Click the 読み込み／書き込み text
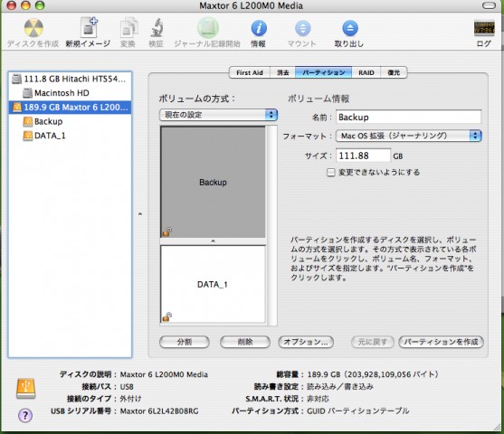The width and height of the screenshot is (504, 434). pyautogui.click(x=340, y=386)
